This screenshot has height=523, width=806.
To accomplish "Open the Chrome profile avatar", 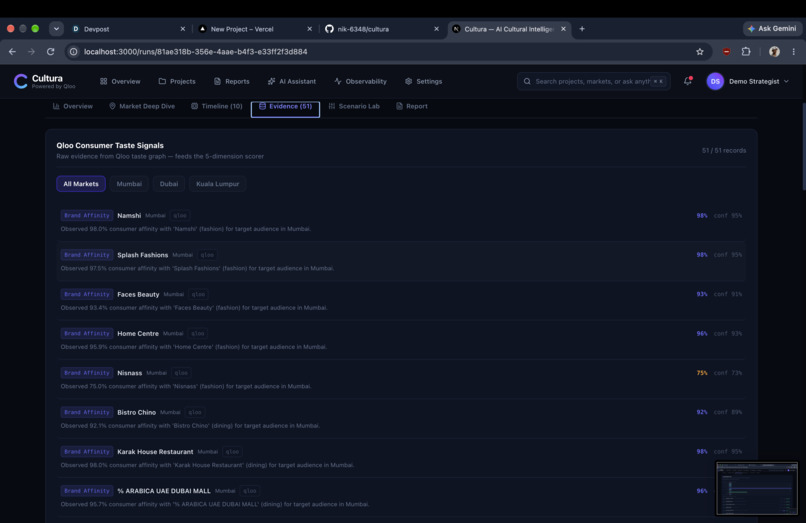I will pyautogui.click(x=774, y=51).
